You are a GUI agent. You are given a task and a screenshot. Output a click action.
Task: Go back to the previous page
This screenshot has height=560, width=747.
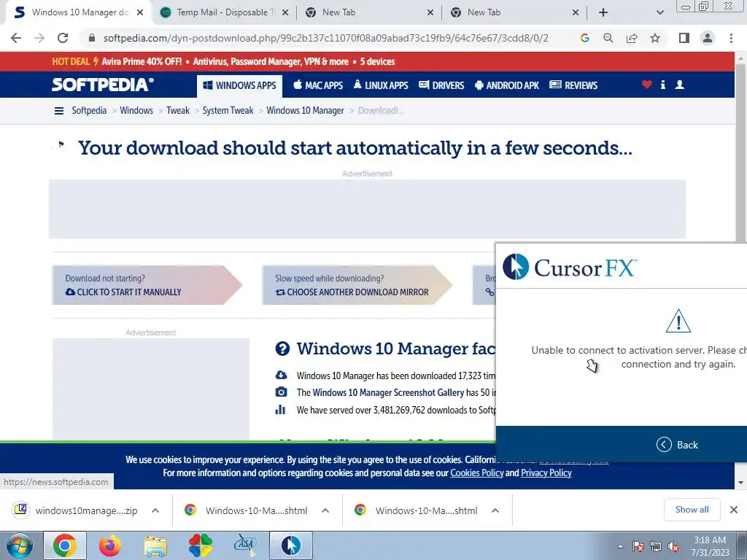(16, 38)
